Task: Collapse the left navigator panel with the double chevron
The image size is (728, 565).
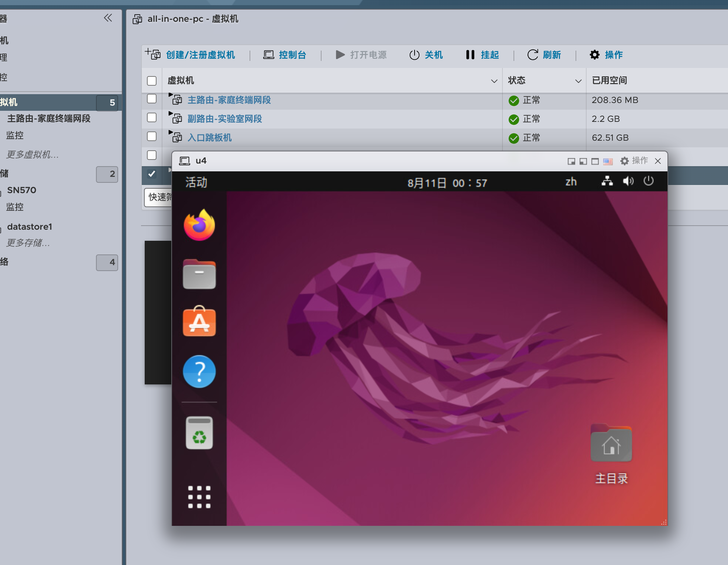Action: pos(108,18)
